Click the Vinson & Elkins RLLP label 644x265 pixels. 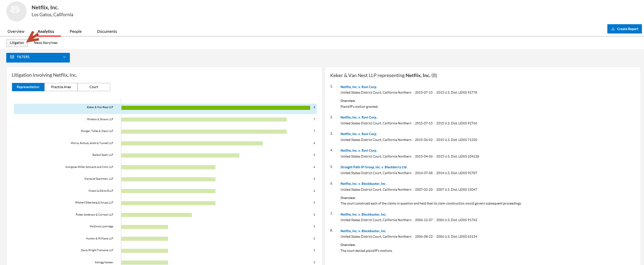[x=101, y=191]
